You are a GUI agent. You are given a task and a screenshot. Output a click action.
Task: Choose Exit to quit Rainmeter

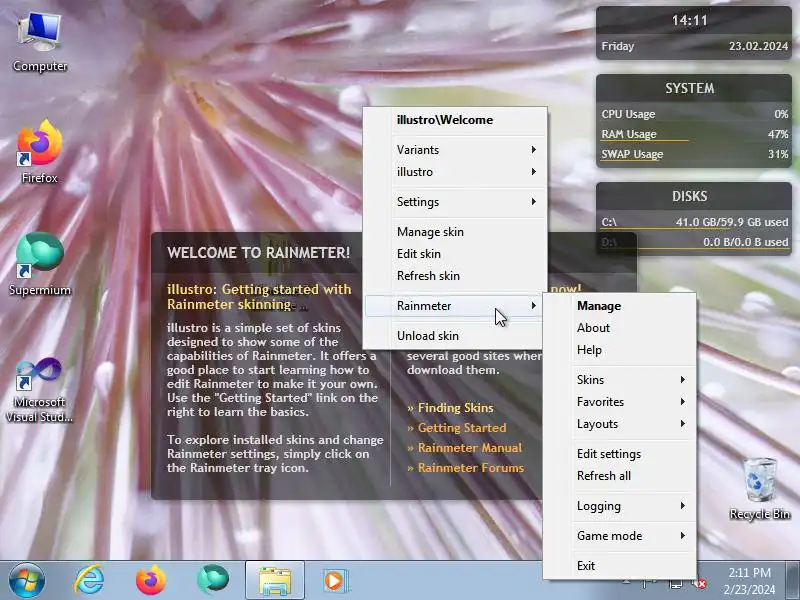619,565
